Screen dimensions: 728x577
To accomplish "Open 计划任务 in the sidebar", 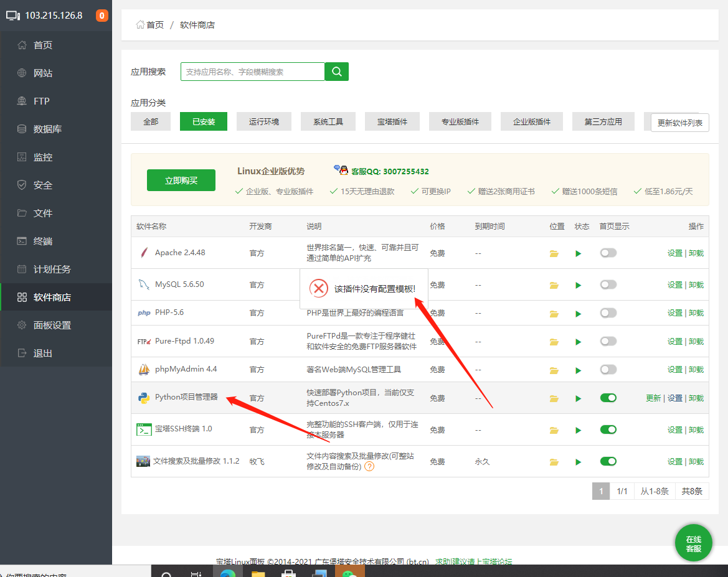I will 56,270.
